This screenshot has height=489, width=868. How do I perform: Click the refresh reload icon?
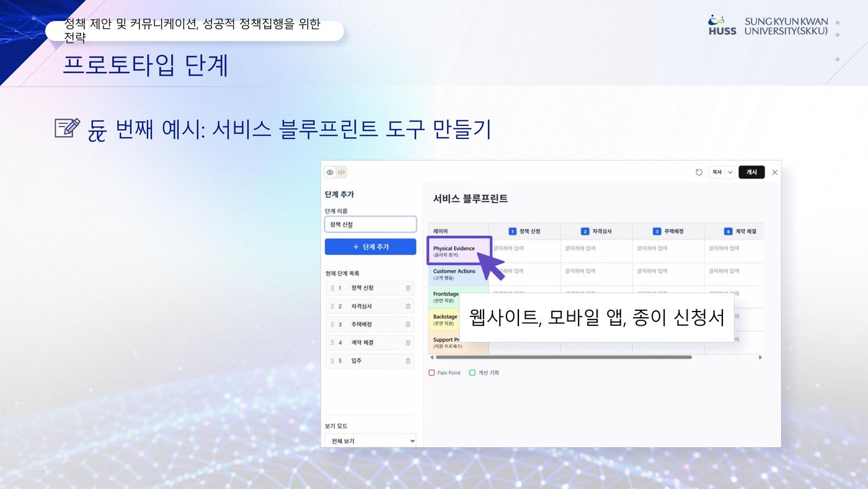[699, 173]
